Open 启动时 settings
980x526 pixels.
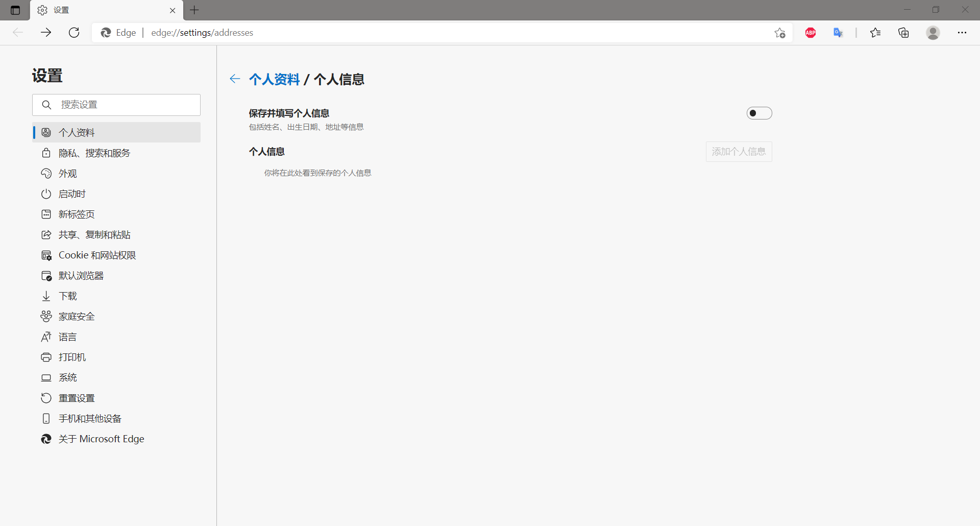pyautogui.click(x=116, y=194)
